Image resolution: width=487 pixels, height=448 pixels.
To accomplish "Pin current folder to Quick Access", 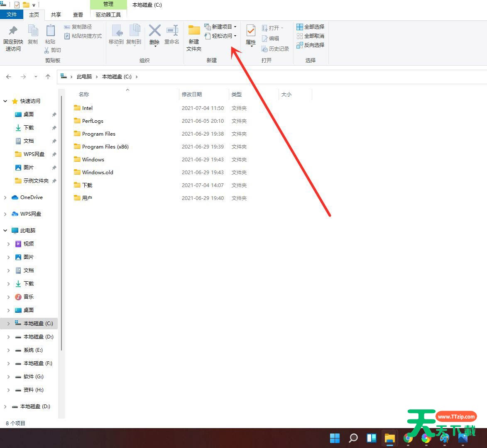I will click(x=12, y=38).
